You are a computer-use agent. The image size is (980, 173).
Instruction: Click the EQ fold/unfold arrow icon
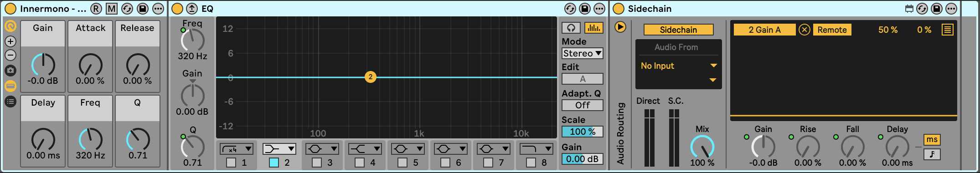pos(192,9)
